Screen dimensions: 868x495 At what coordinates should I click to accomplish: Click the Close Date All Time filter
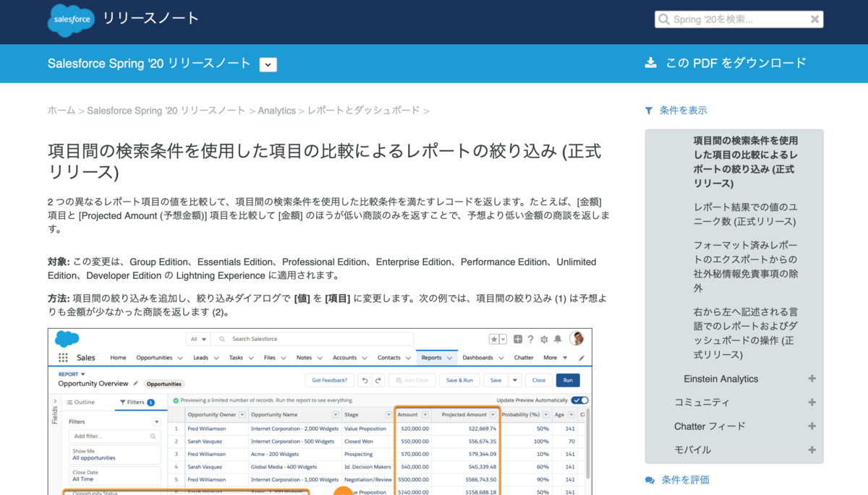[x=114, y=475]
